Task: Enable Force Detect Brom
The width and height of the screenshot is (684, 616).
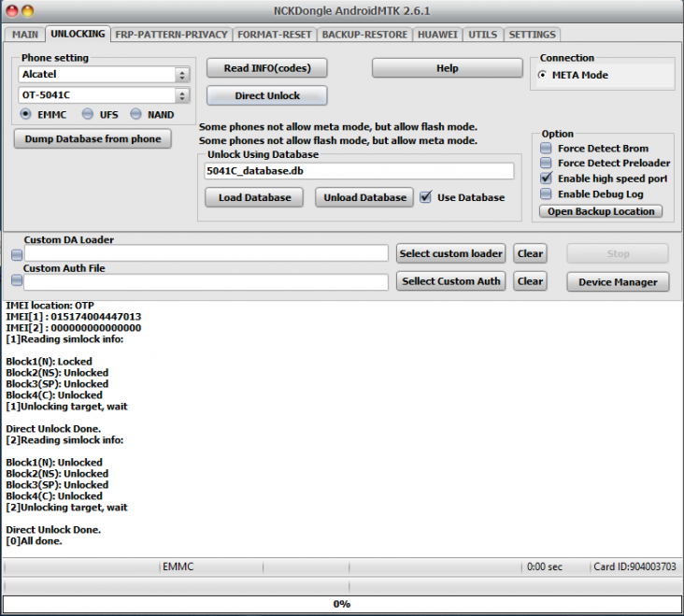Action: pyautogui.click(x=546, y=148)
